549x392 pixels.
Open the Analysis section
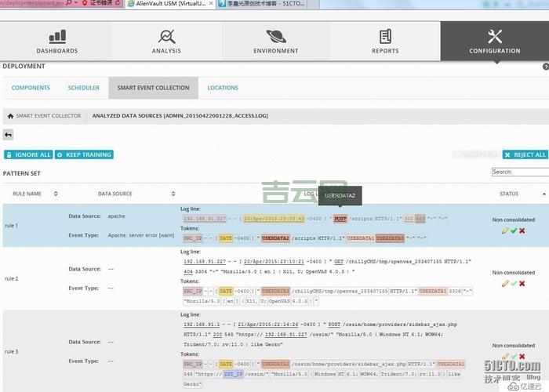(166, 42)
